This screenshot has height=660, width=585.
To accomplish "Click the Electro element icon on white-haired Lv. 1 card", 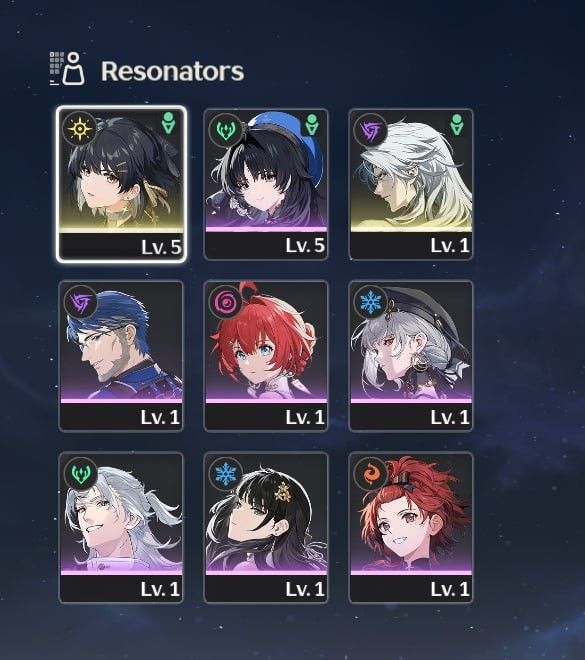I will pyautogui.click(x=370, y=130).
